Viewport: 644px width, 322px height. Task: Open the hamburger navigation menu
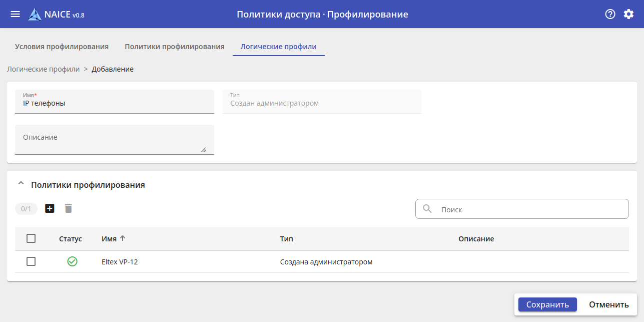pos(16,14)
